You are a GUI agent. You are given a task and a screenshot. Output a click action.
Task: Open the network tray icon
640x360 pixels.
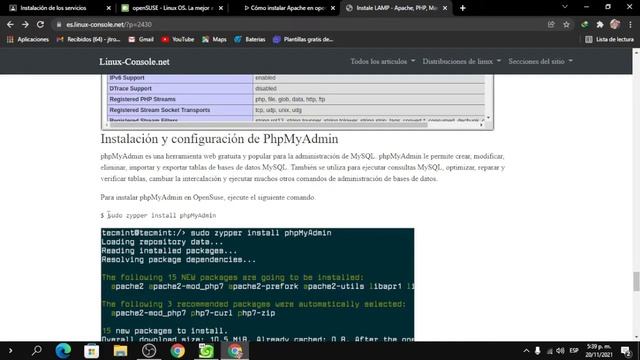[x=549, y=351]
